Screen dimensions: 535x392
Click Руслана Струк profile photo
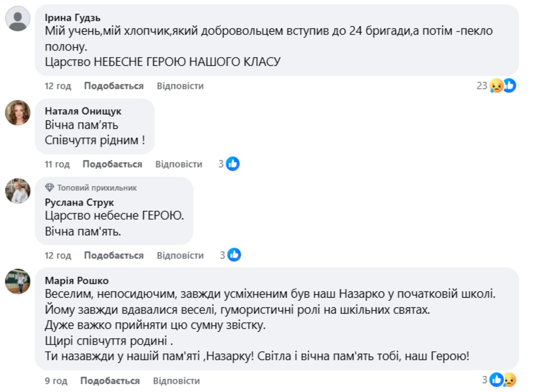pos(18,191)
